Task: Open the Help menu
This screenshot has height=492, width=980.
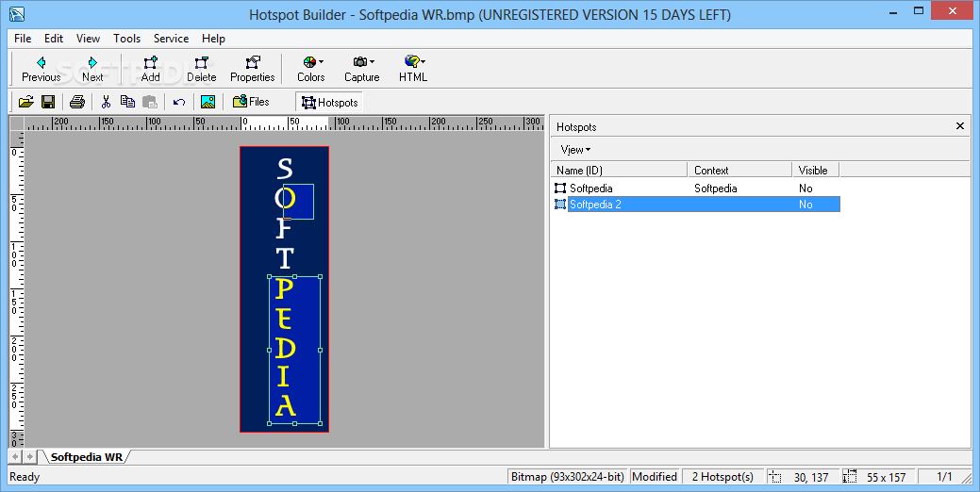Action: coord(213,38)
